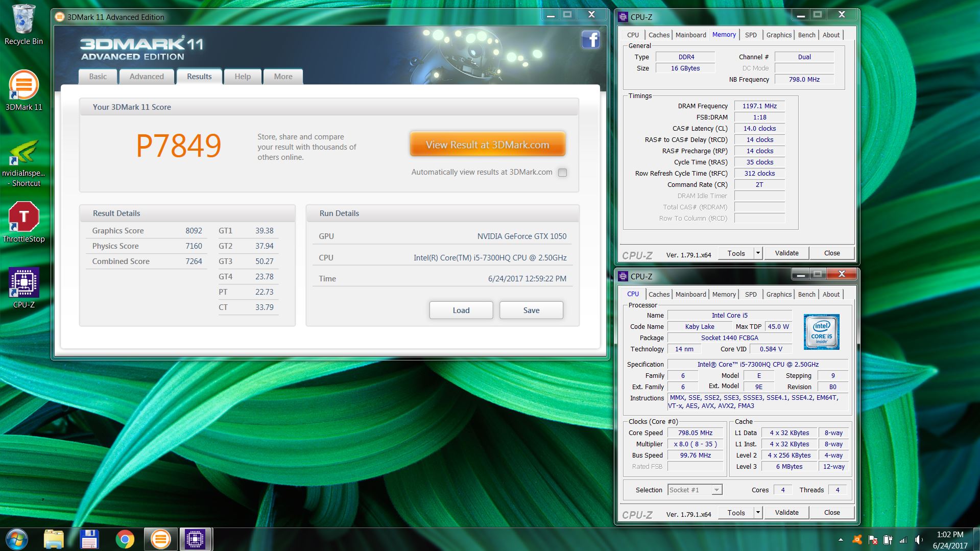
Task: Click the Multiplier x 8.0 value
Action: tap(695, 444)
